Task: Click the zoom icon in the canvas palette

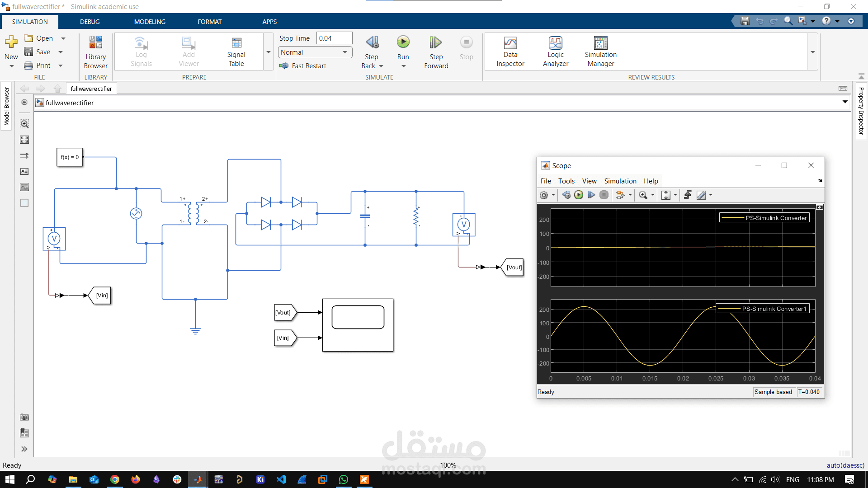Action: pyautogui.click(x=24, y=124)
